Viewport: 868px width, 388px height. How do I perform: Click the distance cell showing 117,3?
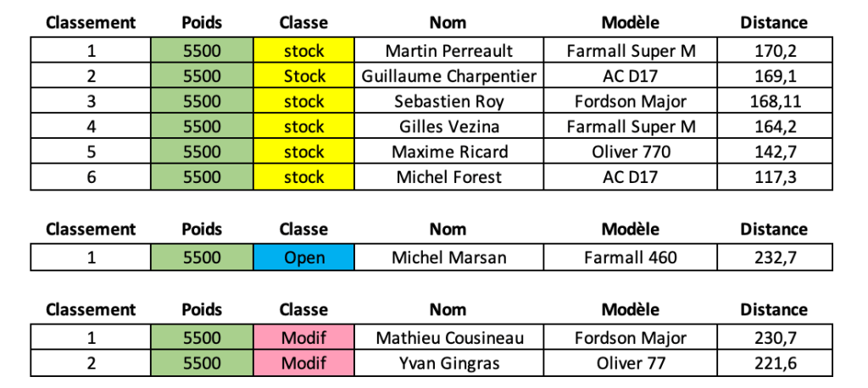(x=773, y=178)
